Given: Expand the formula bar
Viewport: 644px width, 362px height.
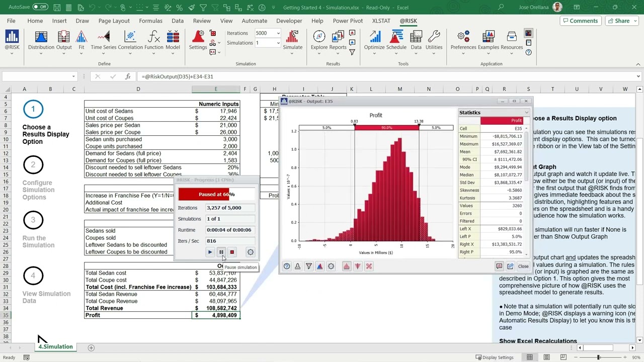Looking at the screenshot, I should point(638,76).
